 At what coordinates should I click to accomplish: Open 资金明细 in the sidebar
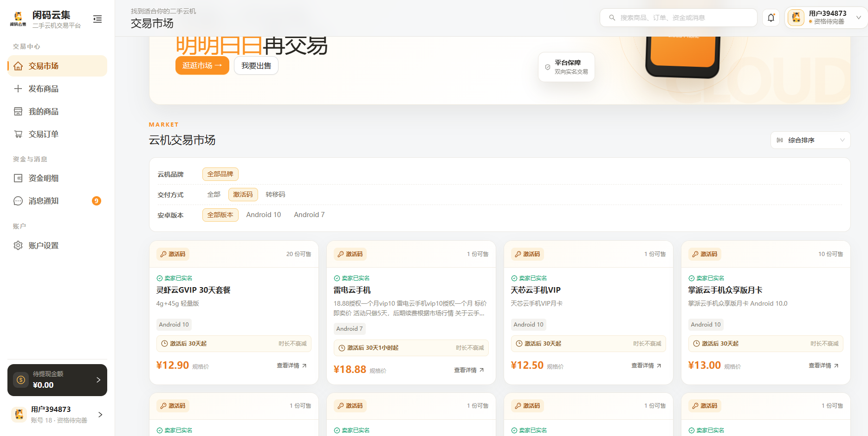(57, 178)
